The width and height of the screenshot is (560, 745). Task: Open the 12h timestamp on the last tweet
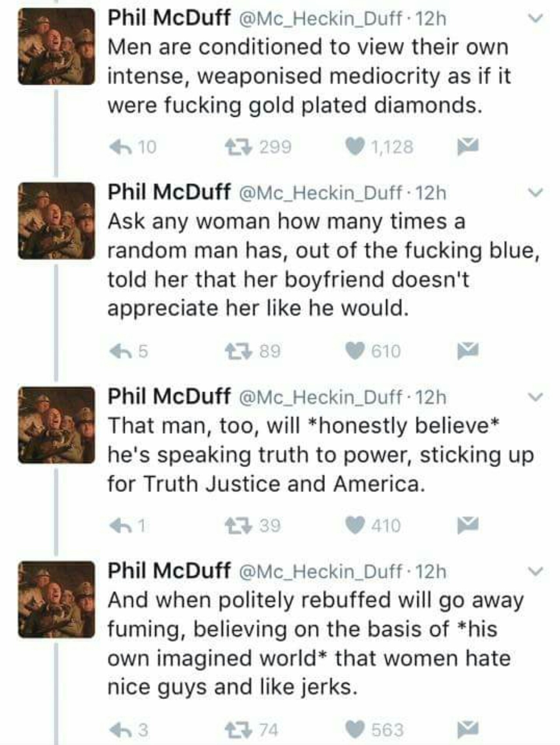coord(431,571)
